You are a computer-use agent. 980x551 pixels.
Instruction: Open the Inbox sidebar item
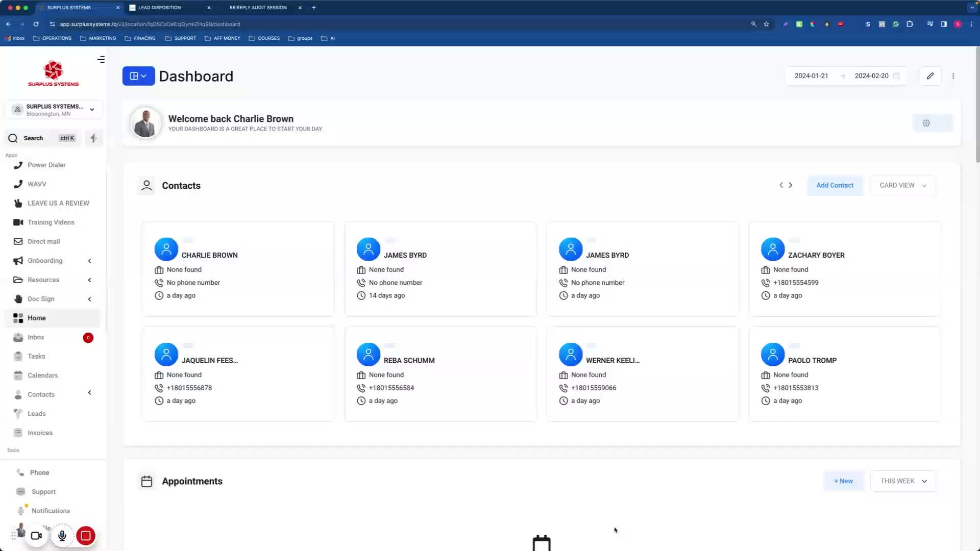[36, 337]
